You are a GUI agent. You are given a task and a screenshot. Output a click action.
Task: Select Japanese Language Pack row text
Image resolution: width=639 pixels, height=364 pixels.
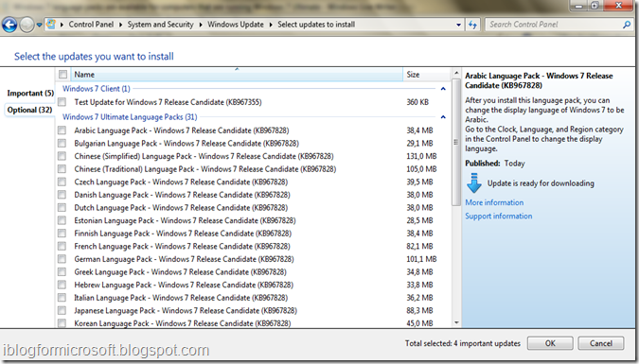point(186,311)
